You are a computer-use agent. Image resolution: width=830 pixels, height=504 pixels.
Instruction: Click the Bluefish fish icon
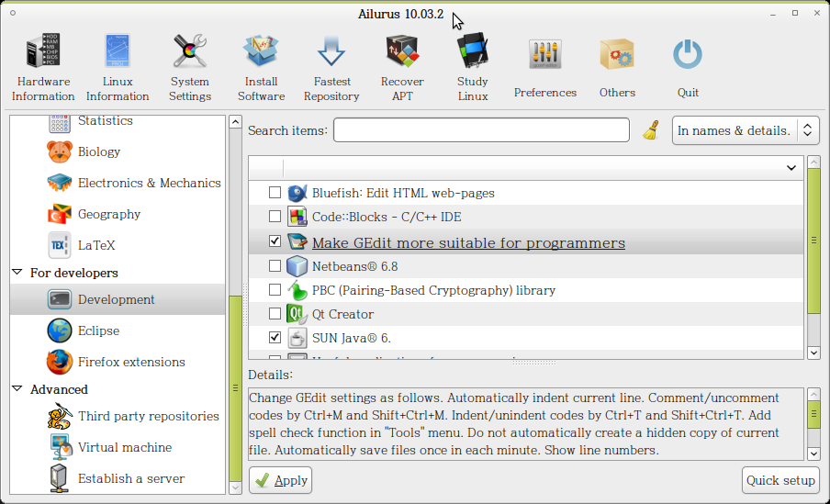click(297, 193)
